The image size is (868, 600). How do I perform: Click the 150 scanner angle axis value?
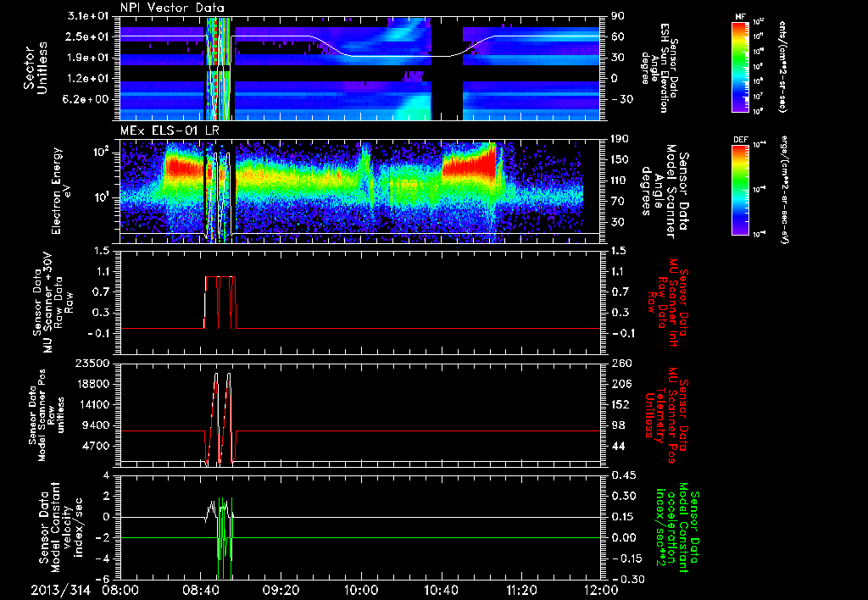click(620, 159)
